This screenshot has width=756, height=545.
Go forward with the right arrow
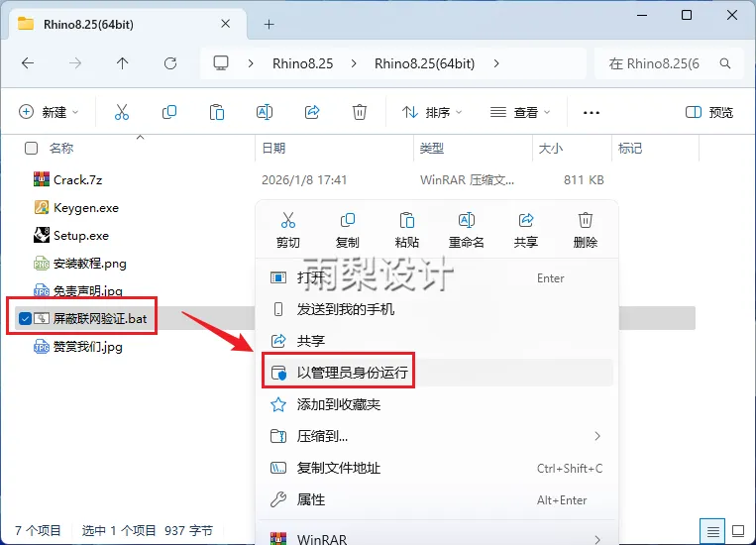(74, 63)
